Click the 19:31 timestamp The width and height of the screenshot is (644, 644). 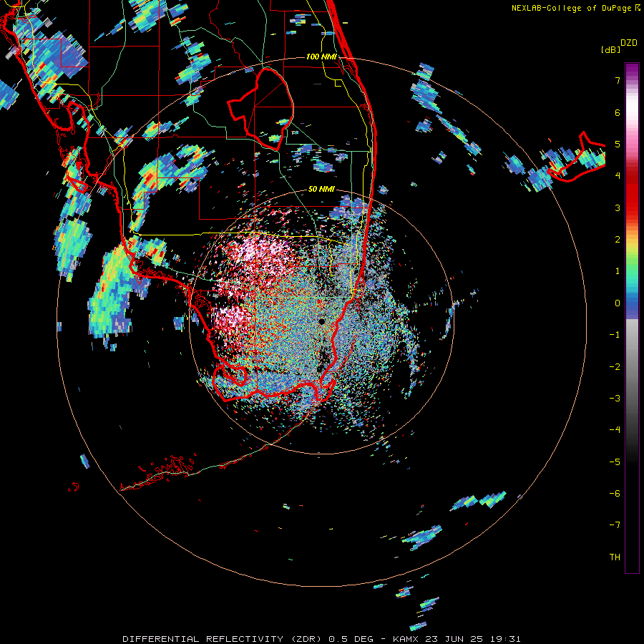tap(505, 639)
